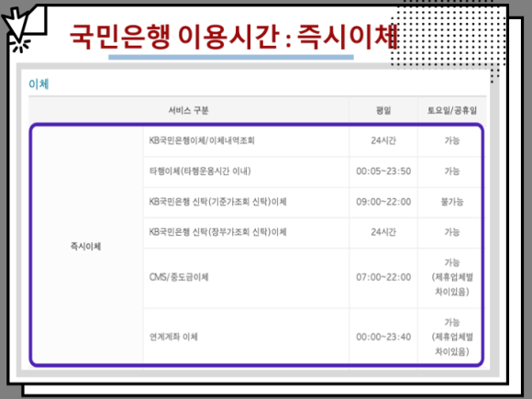
Task: Select the '이체' section heading
Action: (x=39, y=83)
